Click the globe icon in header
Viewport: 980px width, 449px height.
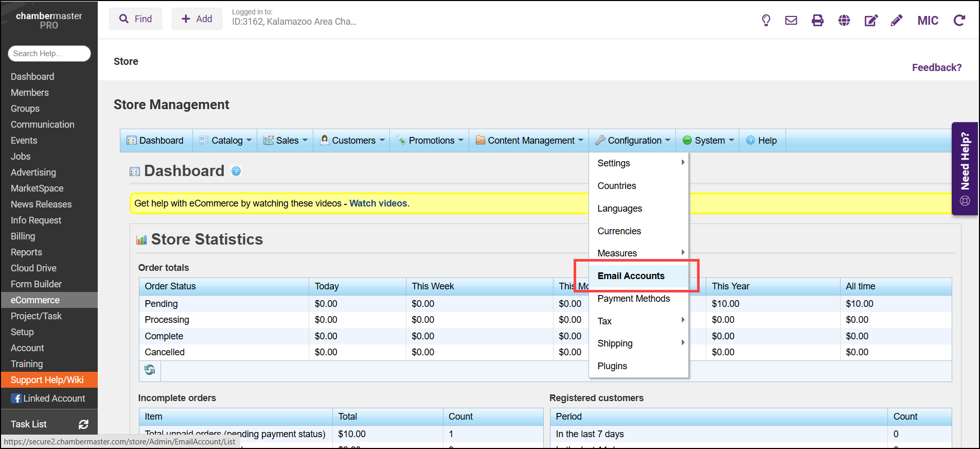844,21
